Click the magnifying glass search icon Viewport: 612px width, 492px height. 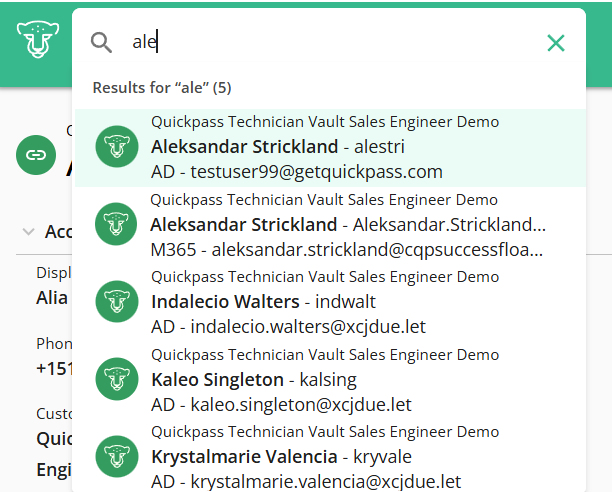coord(101,42)
